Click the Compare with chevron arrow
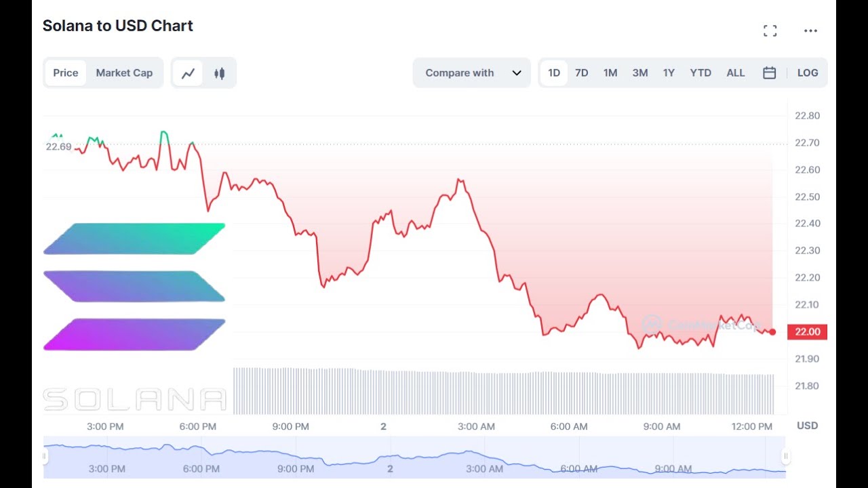868x488 pixels. pos(517,73)
